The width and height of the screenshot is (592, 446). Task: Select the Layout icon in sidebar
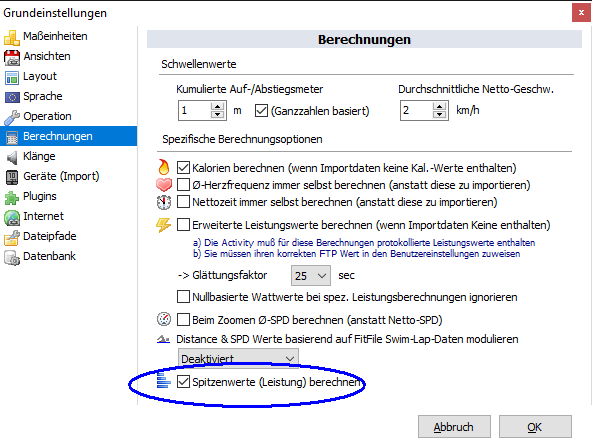(x=12, y=77)
